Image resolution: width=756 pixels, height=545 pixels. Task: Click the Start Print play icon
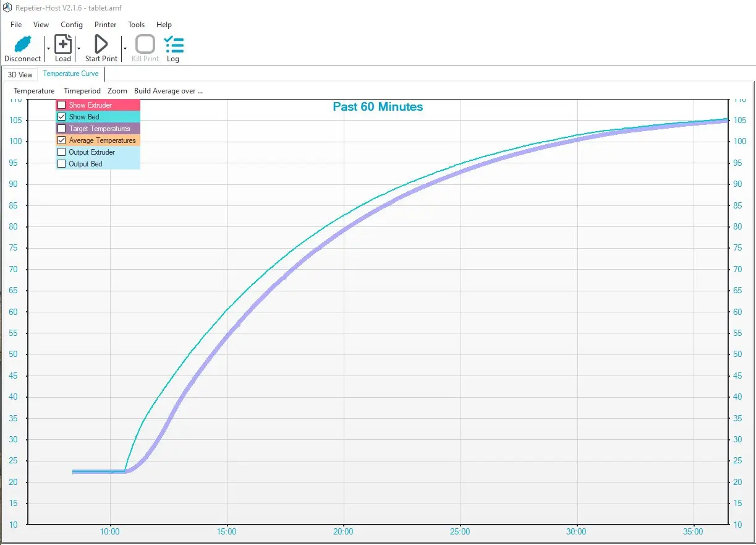(101, 44)
